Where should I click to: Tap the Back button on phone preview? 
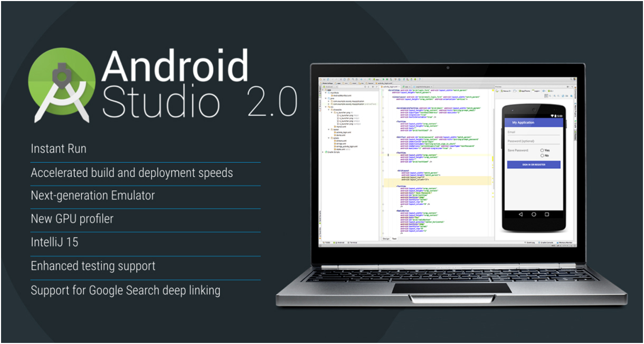[519, 214]
